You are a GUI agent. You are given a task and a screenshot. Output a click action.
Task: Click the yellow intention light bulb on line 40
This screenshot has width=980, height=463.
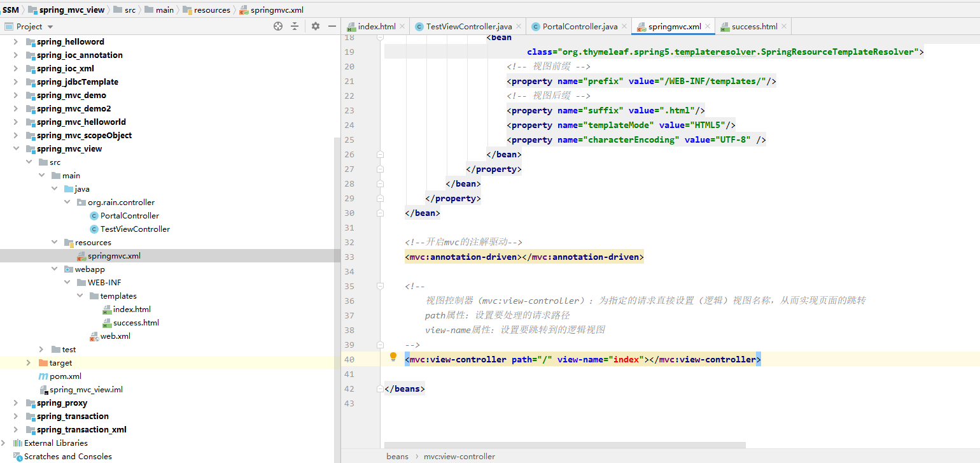click(x=393, y=357)
